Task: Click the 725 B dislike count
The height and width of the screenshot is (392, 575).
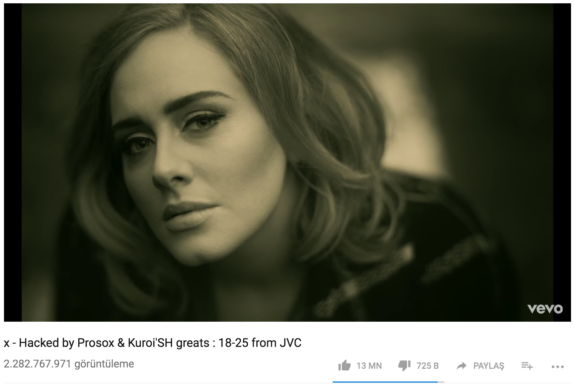Action: point(428,366)
